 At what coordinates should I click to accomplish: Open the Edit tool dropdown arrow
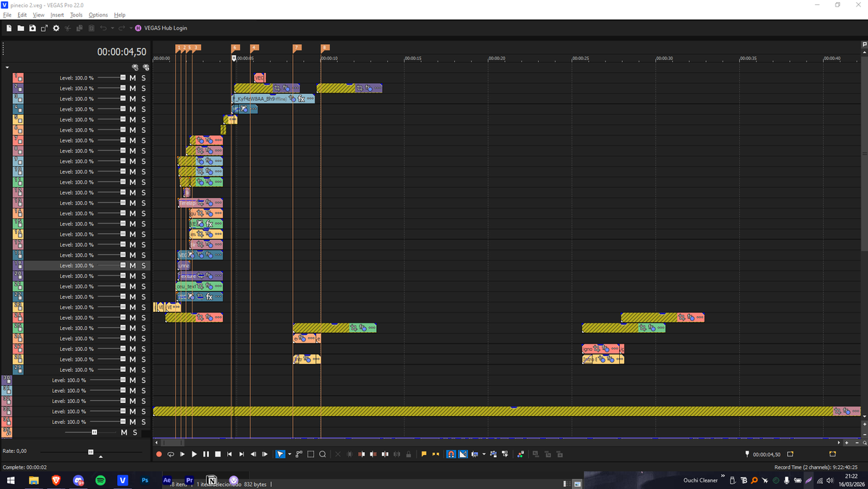(x=289, y=454)
